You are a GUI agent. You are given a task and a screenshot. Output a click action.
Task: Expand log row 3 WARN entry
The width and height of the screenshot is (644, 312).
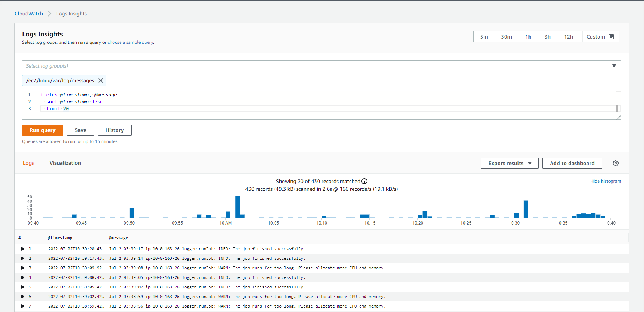[23, 268]
